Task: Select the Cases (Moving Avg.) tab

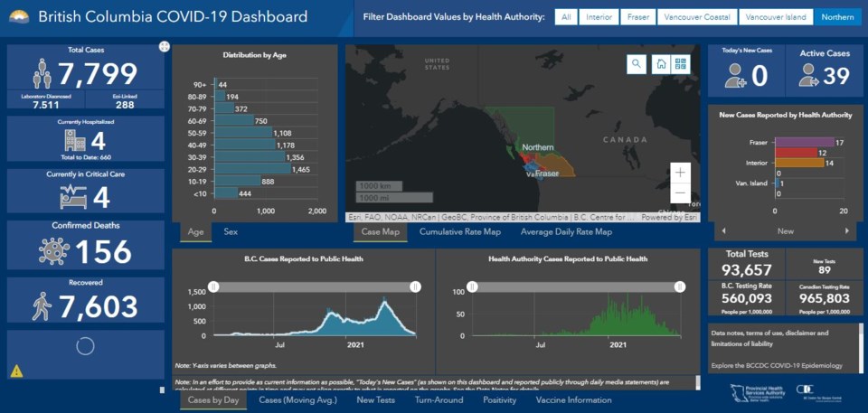Action: click(x=297, y=399)
